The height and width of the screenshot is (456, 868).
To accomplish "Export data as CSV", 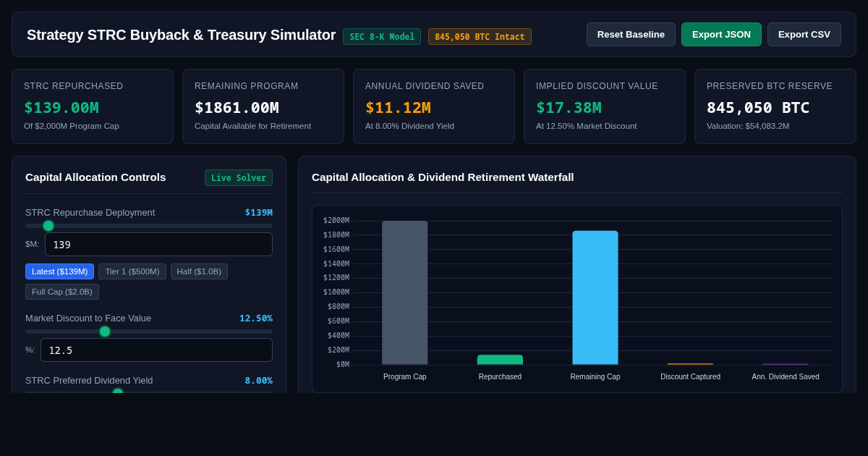I will 804,34.
